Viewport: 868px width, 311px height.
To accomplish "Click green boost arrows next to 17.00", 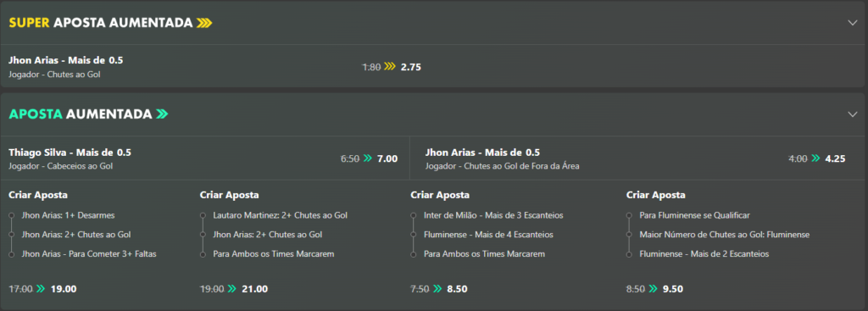I will click(x=41, y=289).
